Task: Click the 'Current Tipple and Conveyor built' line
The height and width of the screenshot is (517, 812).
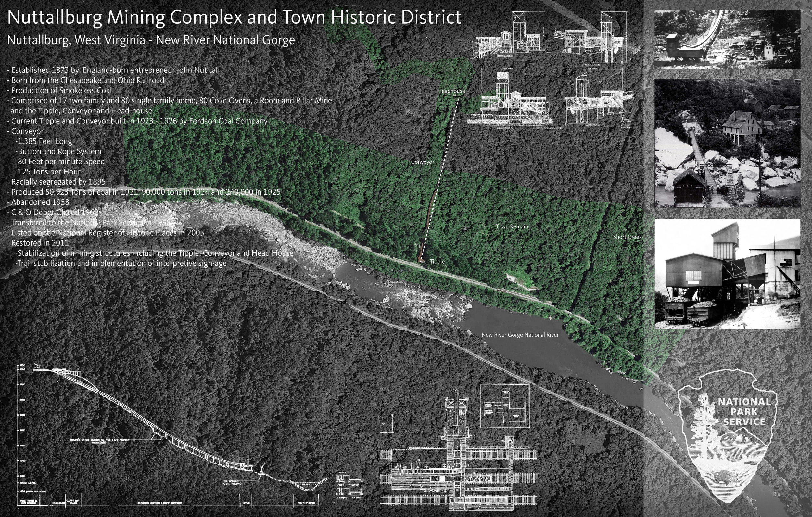Action: pyautogui.click(x=137, y=121)
